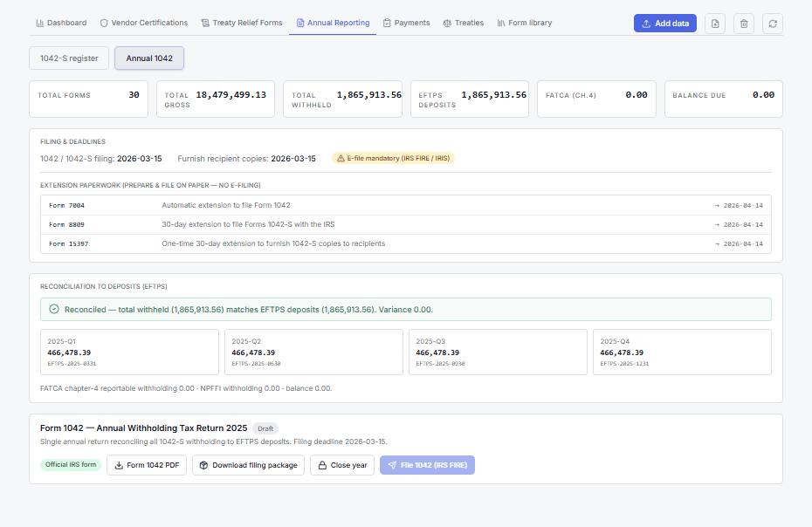The width and height of the screenshot is (812, 527).
Task: Click the trash delete icon button
Action: click(744, 24)
